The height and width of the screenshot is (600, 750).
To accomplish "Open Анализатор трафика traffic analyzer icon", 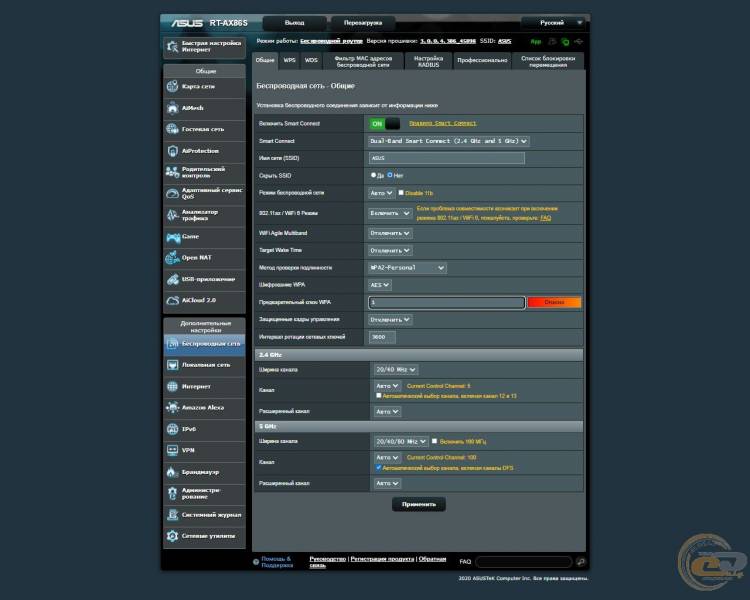I will coord(172,215).
